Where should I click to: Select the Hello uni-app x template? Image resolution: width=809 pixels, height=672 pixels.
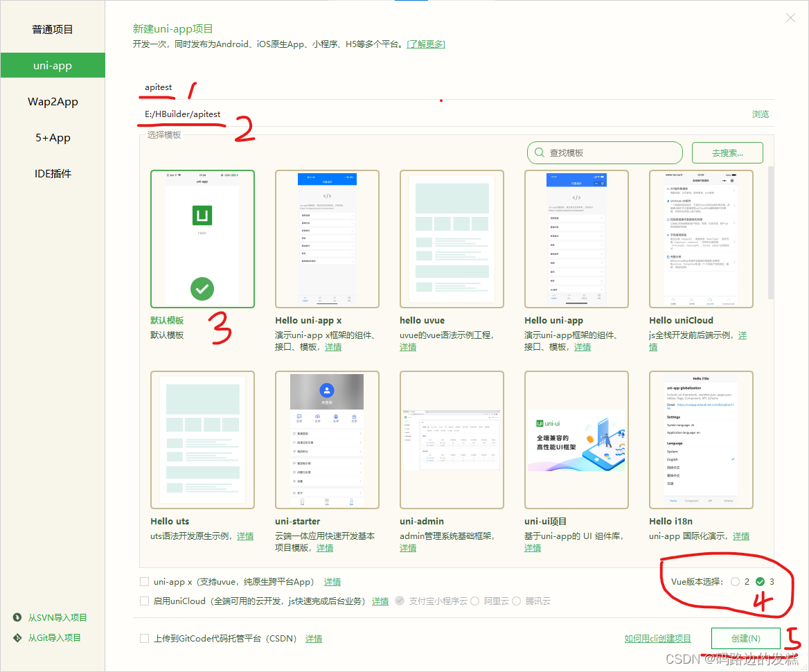pyautogui.click(x=327, y=239)
